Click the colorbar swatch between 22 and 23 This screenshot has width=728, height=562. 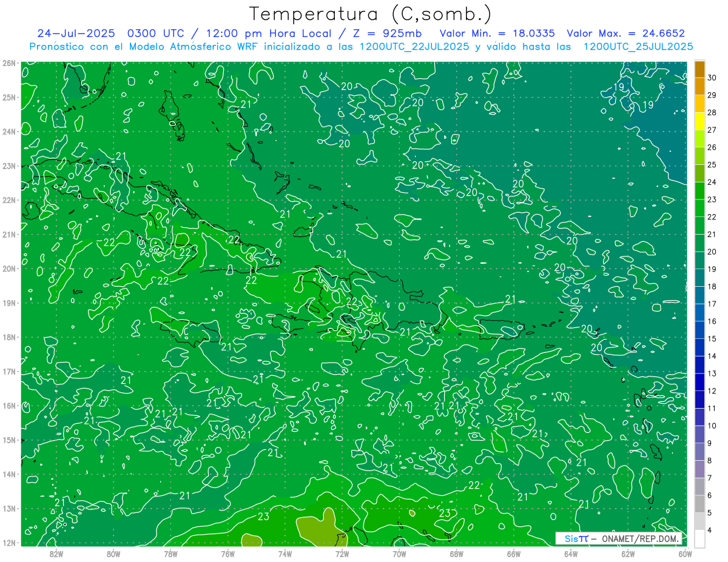[699, 209]
